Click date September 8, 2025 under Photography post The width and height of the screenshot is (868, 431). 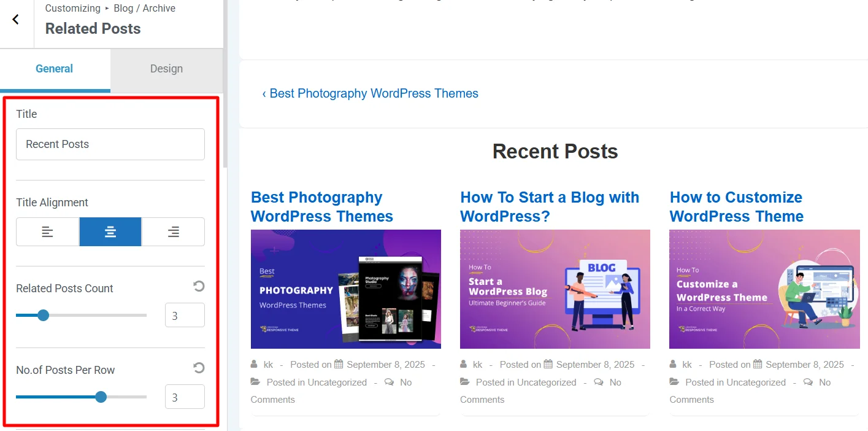click(386, 365)
